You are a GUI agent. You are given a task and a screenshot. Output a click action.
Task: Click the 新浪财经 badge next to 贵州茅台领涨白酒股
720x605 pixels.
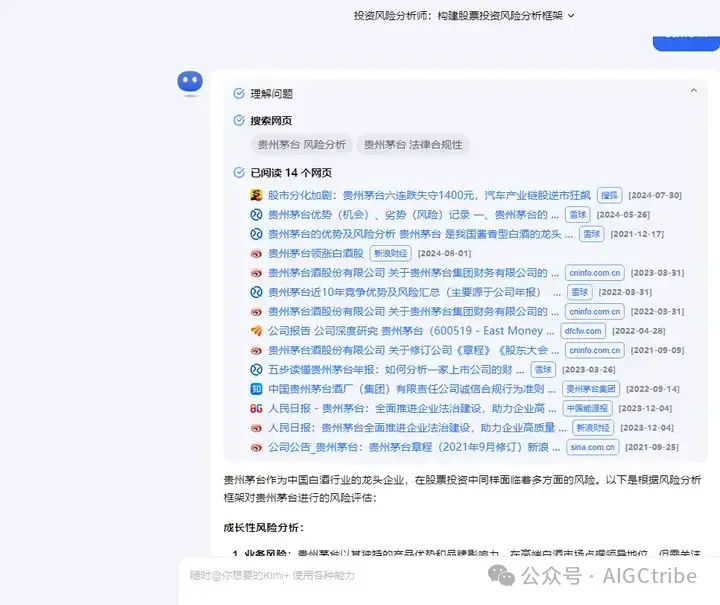pyautogui.click(x=391, y=253)
